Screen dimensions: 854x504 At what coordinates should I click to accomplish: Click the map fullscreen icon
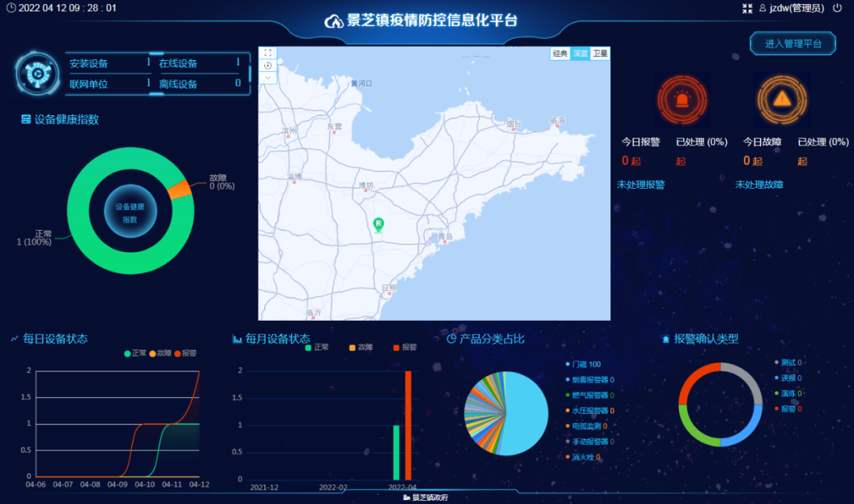click(268, 52)
